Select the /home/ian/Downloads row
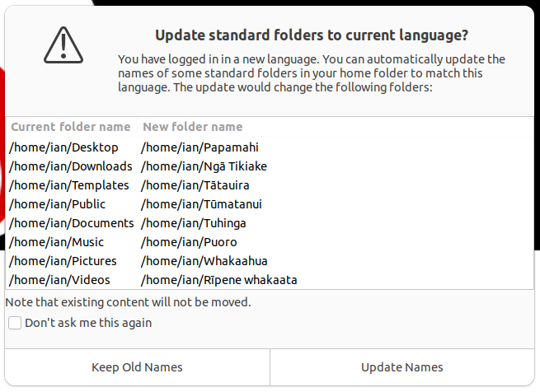This screenshot has height=392, width=540. (x=70, y=166)
